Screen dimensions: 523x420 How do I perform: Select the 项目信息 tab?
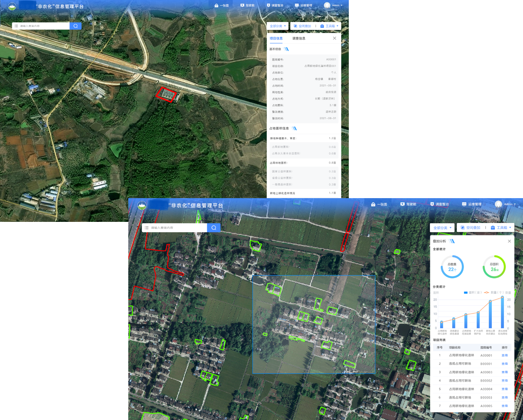coord(276,38)
